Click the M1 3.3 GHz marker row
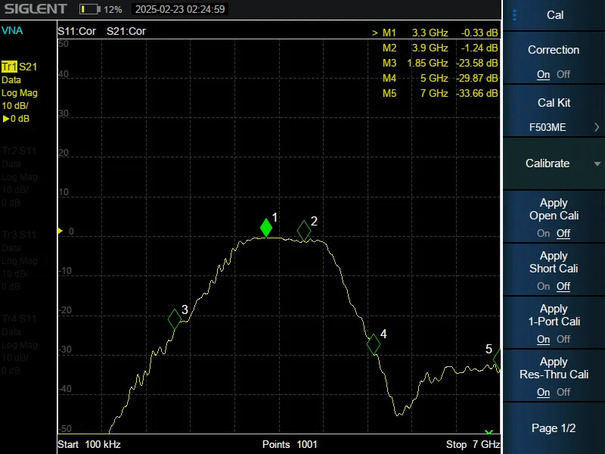 click(435, 33)
